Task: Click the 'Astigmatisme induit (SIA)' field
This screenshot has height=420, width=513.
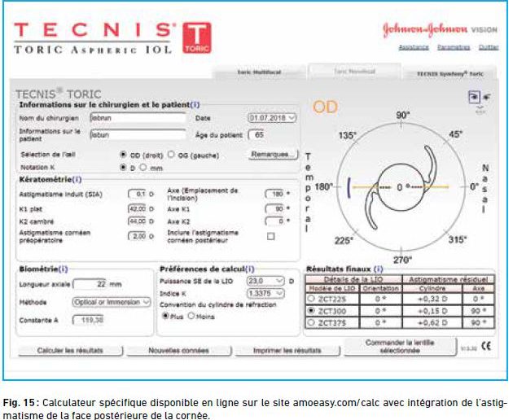Action: pos(137,194)
